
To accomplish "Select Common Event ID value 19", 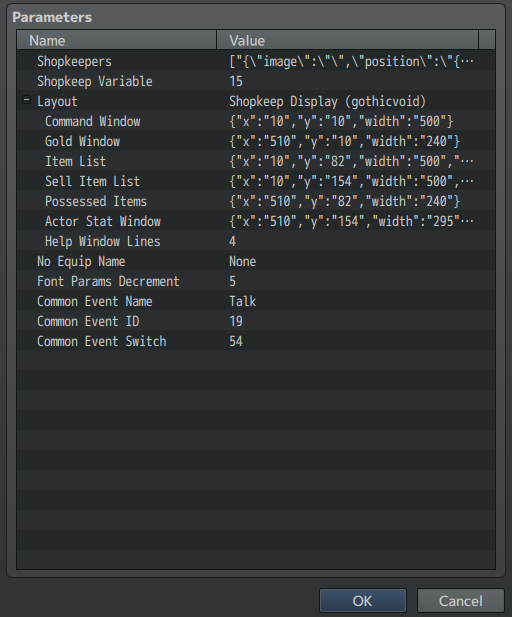I will tap(236, 321).
